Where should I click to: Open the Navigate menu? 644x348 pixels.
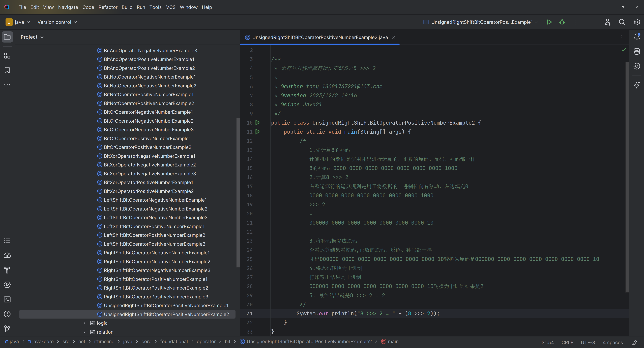(68, 7)
